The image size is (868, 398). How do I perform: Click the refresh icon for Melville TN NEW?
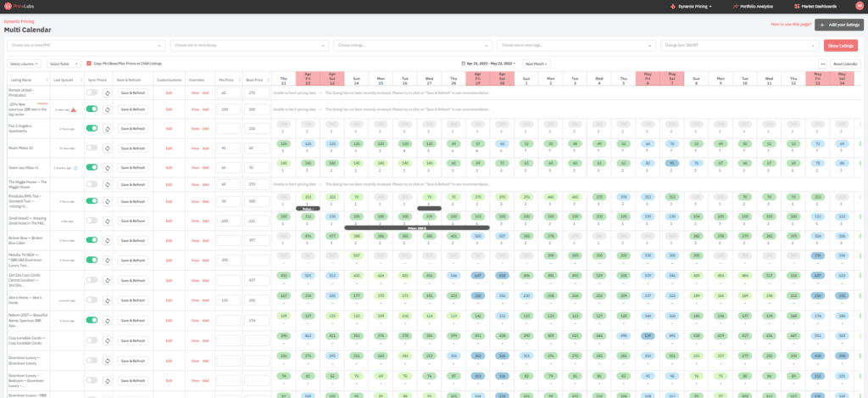108,260
